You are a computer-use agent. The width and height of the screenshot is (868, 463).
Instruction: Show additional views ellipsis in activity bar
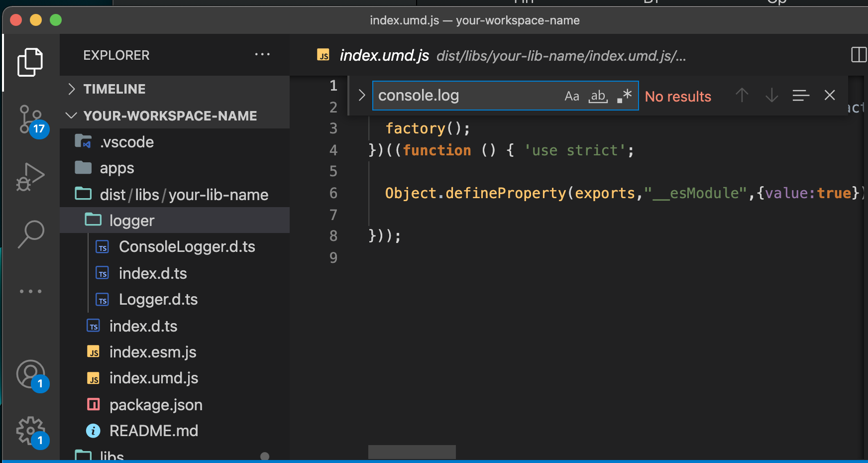click(x=30, y=291)
